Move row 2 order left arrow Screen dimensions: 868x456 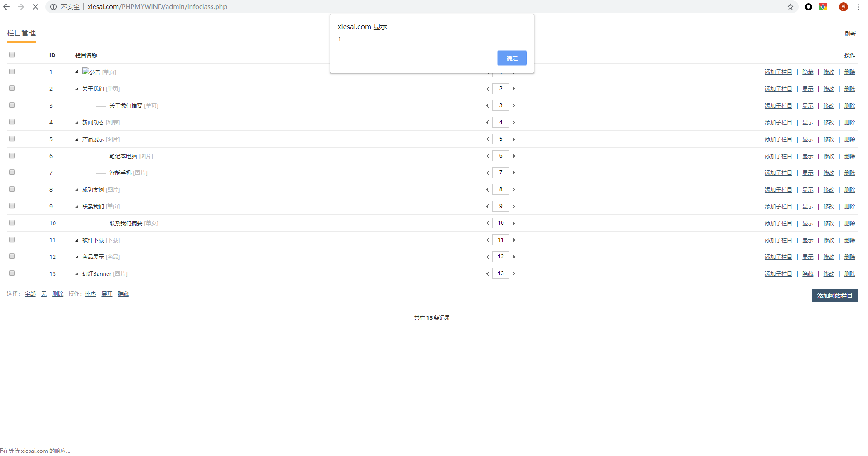[488, 89]
